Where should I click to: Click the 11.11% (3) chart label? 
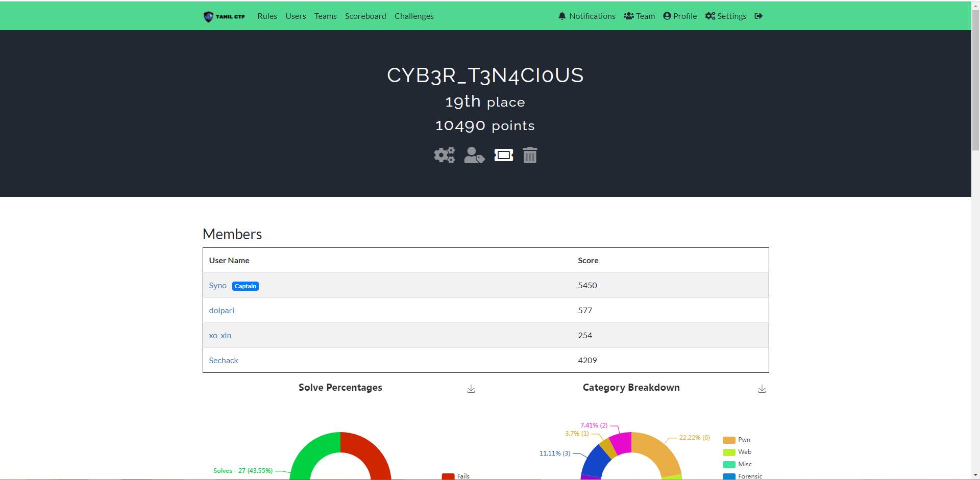(x=555, y=453)
